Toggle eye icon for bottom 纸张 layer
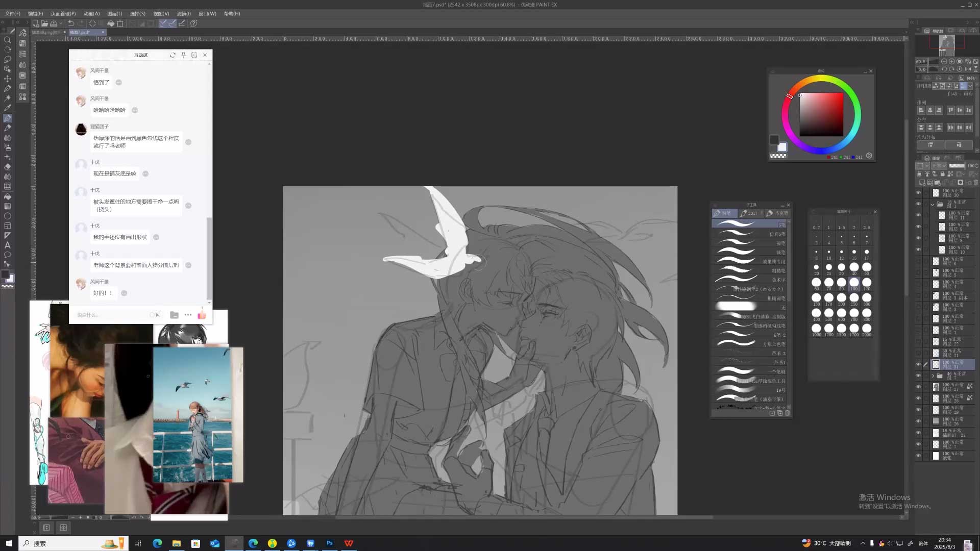This screenshot has height=551, width=980. click(918, 456)
